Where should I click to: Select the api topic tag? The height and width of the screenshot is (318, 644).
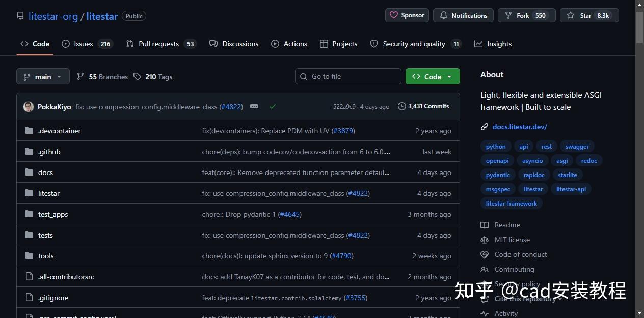click(x=524, y=147)
